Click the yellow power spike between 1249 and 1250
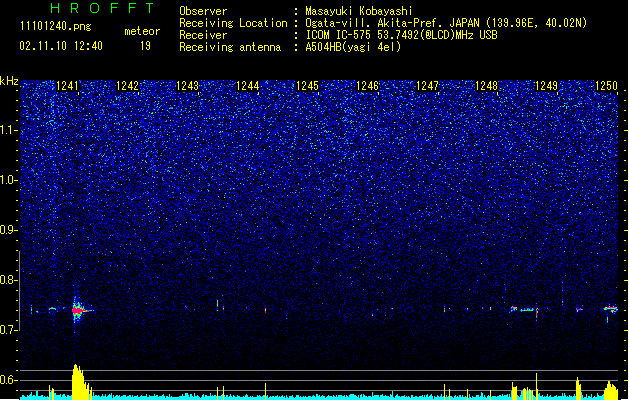629x400 pixels. 578,387
